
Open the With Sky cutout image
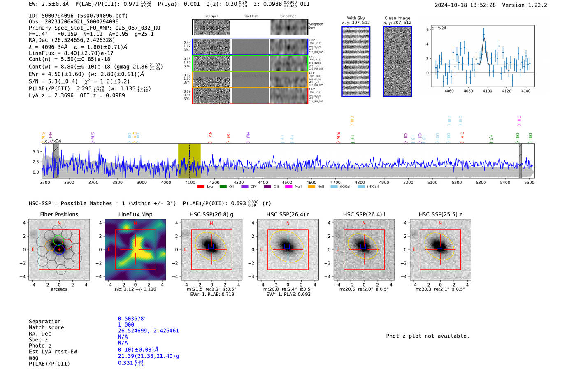tap(356, 61)
